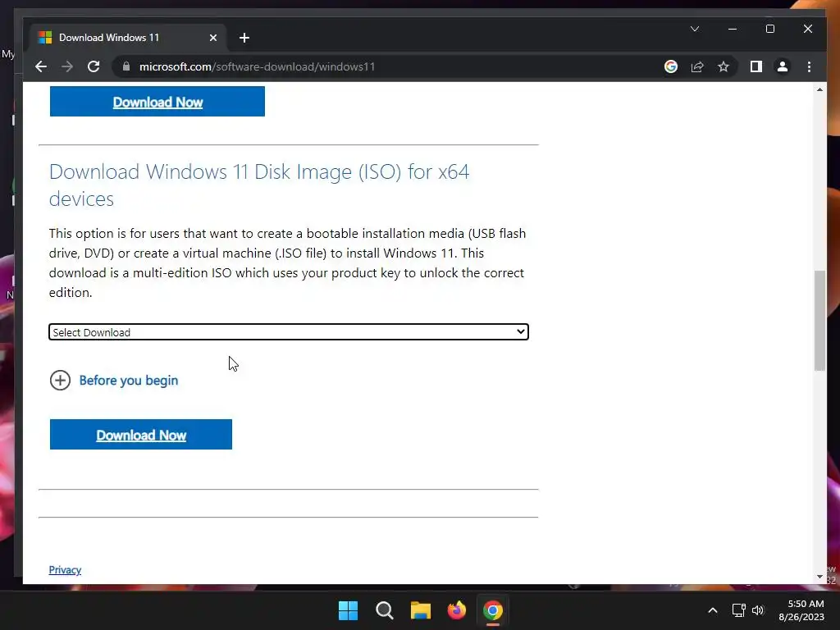
Task: Click the upper Download Now button
Action: 157,102
